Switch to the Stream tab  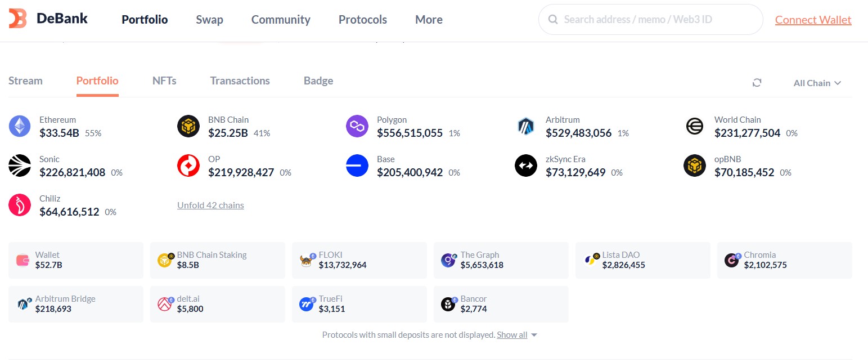pos(25,81)
